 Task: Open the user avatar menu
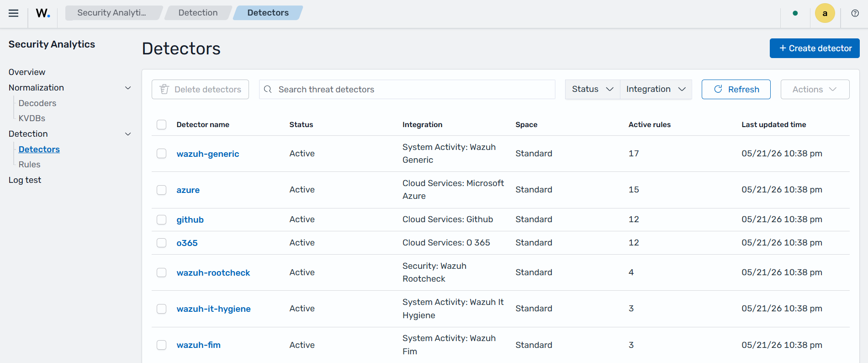pos(825,13)
